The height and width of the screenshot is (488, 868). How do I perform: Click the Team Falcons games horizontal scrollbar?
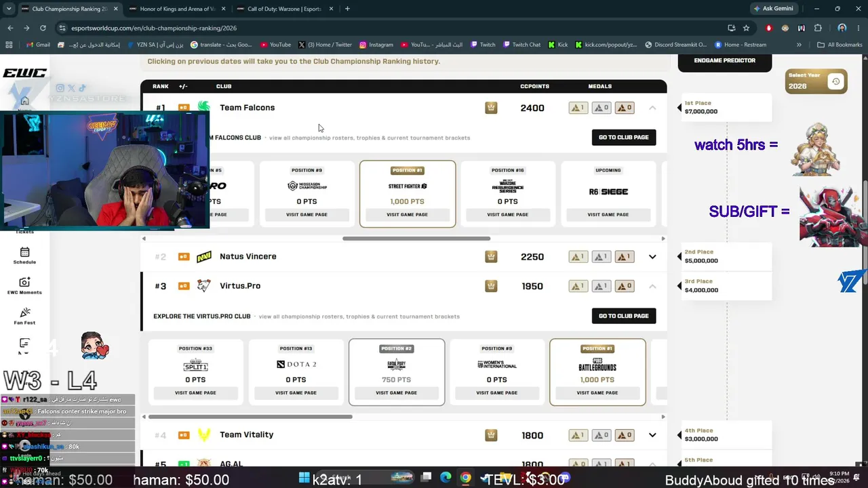(416, 239)
